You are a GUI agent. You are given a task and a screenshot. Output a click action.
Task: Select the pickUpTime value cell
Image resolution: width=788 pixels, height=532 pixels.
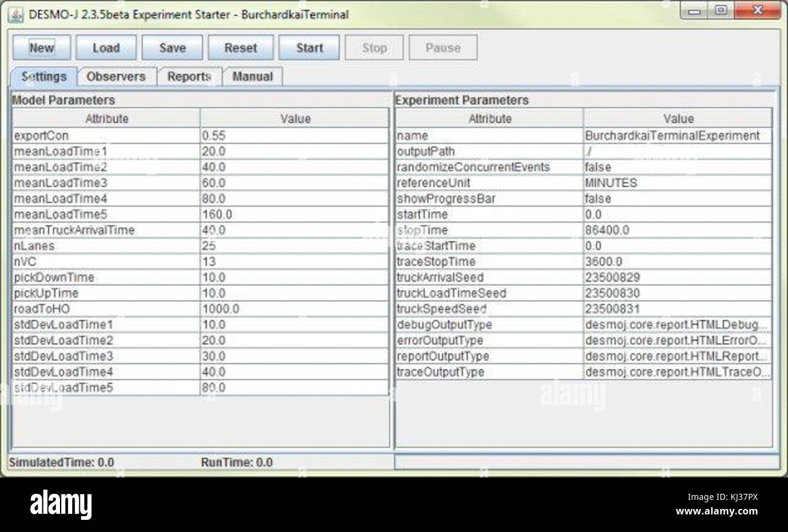[295, 293]
